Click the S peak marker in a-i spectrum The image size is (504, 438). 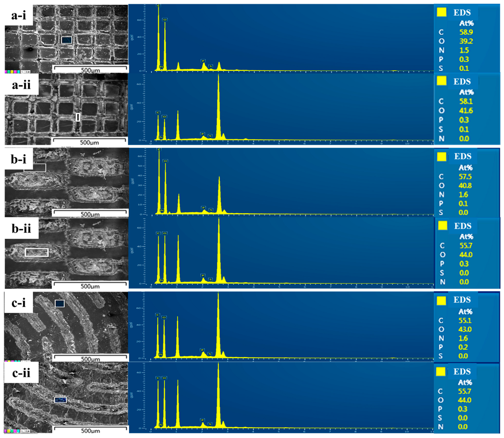(x=211, y=66)
